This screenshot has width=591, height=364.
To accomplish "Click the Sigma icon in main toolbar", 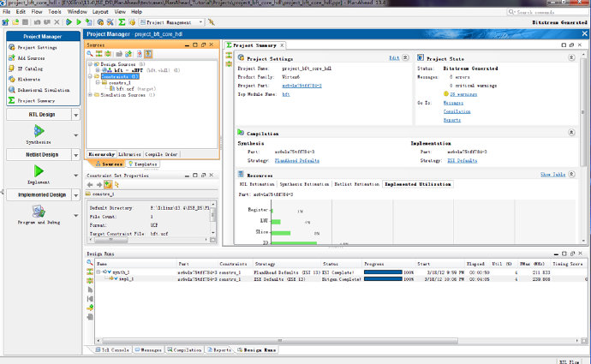I will point(122,22).
